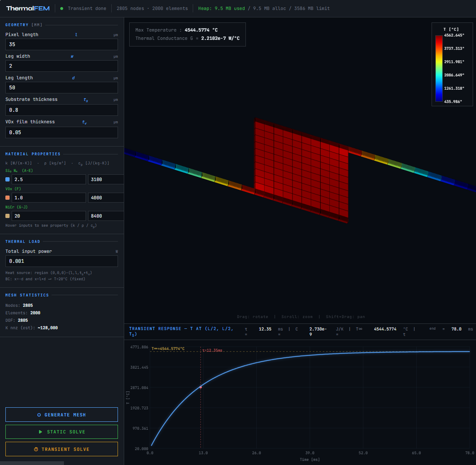Click inside the Total input power field

[x=61, y=261]
